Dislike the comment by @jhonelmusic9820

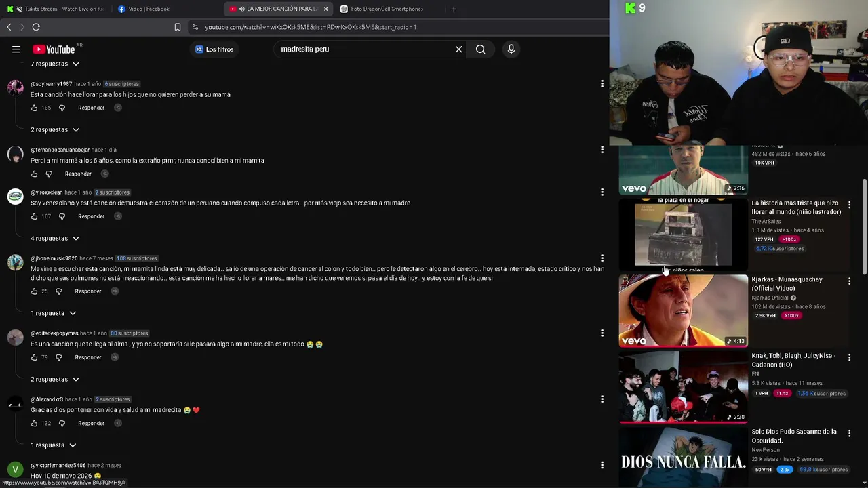(x=58, y=291)
